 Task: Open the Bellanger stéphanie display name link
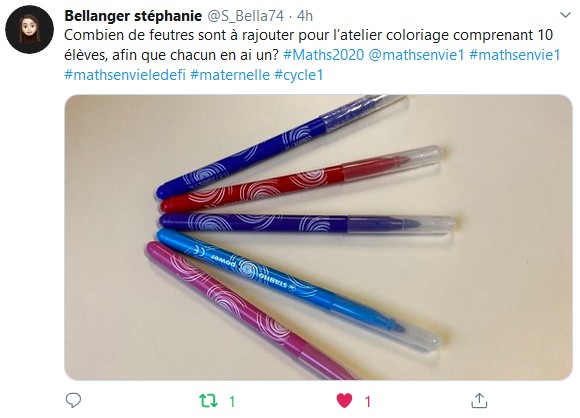[x=133, y=16]
